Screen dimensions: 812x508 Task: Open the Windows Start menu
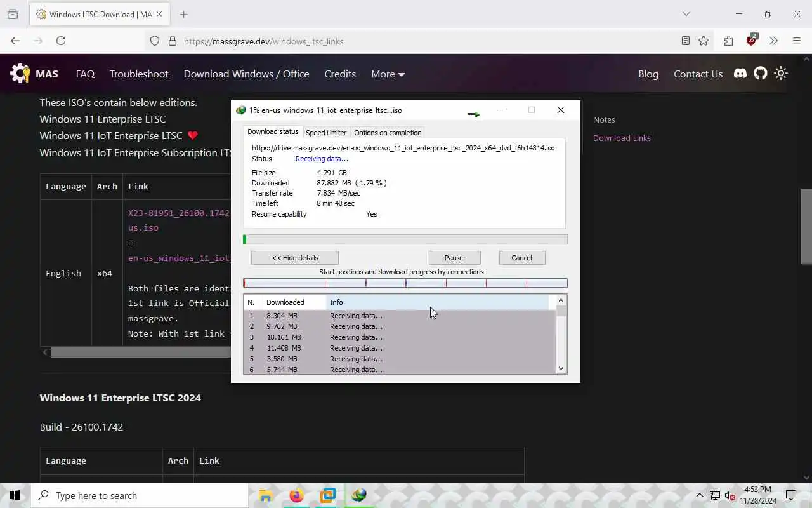tap(15, 495)
